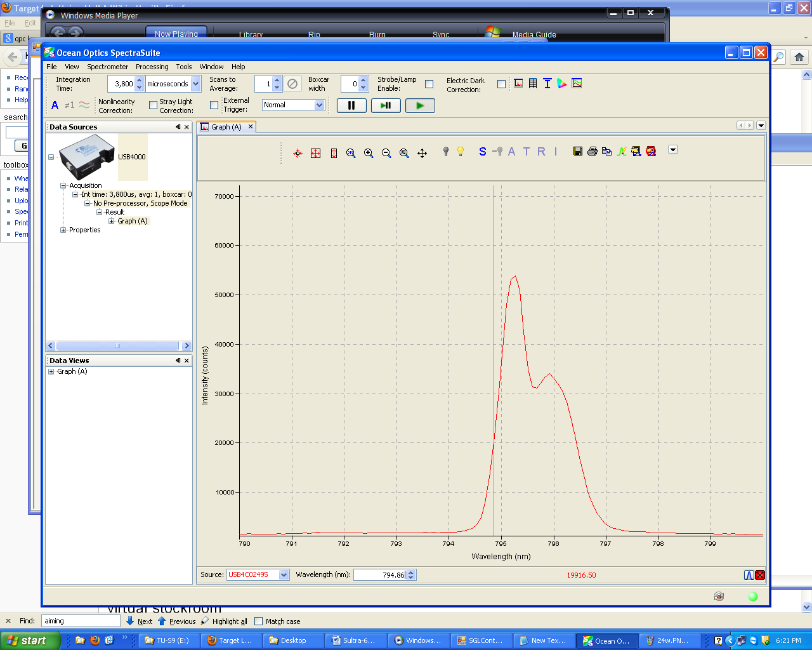Increase Scans to Average stepper up arrow
The image size is (812, 650).
277,80
